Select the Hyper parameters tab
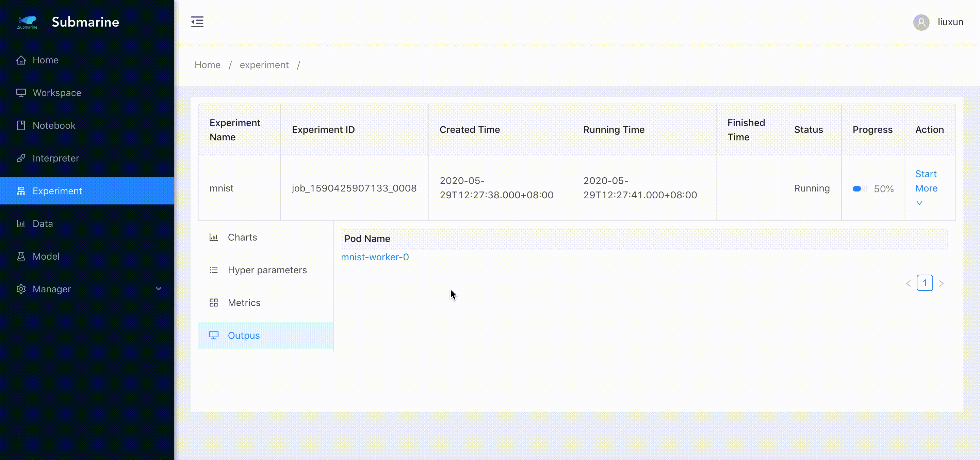 pyautogui.click(x=267, y=270)
